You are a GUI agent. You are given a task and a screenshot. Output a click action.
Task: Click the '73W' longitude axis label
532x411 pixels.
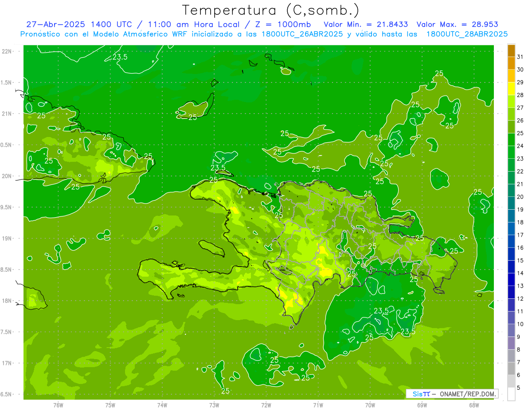(214, 405)
